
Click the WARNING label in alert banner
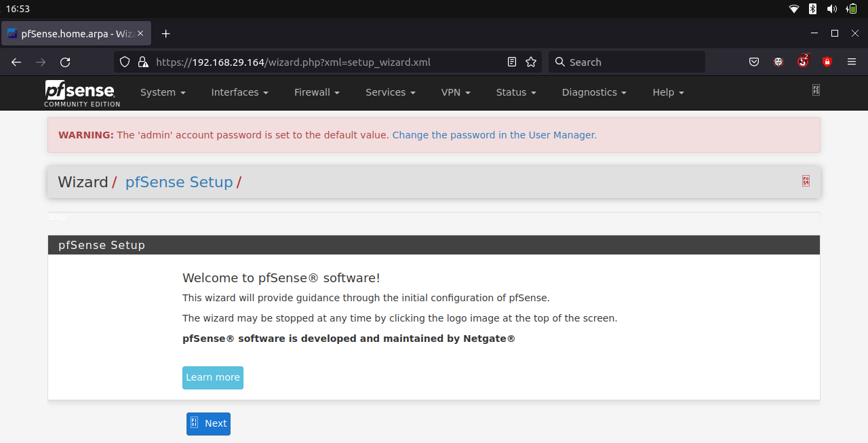[86, 135]
